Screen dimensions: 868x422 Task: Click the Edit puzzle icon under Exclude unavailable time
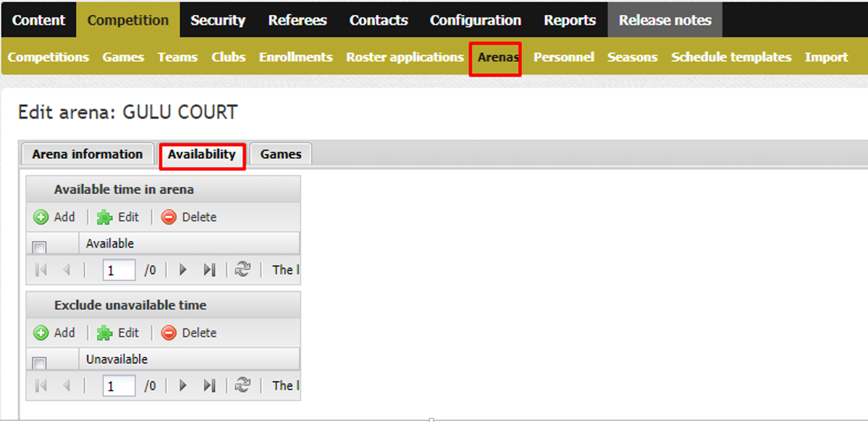pos(105,333)
